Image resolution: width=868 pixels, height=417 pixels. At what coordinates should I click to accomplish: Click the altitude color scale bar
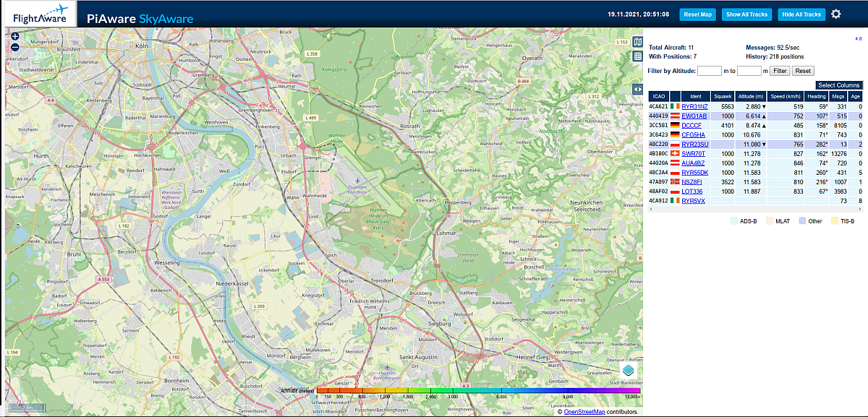point(477,390)
